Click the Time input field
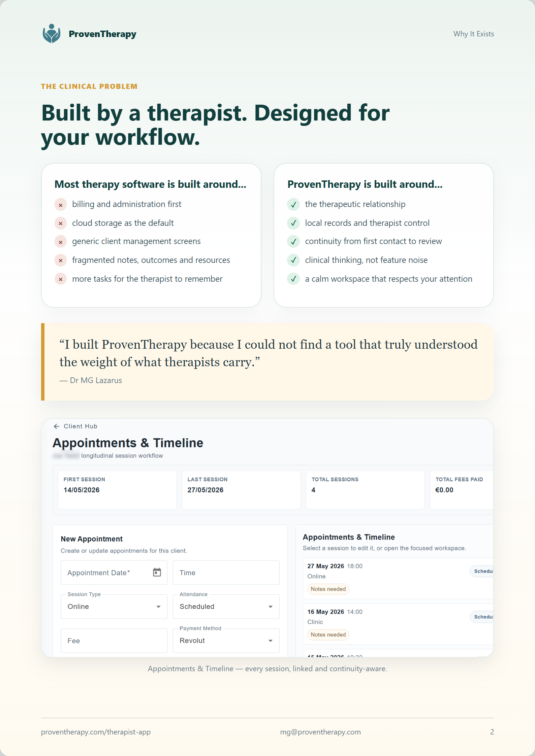Image resolution: width=535 pixels, height=756 pixels. [226, 573]
